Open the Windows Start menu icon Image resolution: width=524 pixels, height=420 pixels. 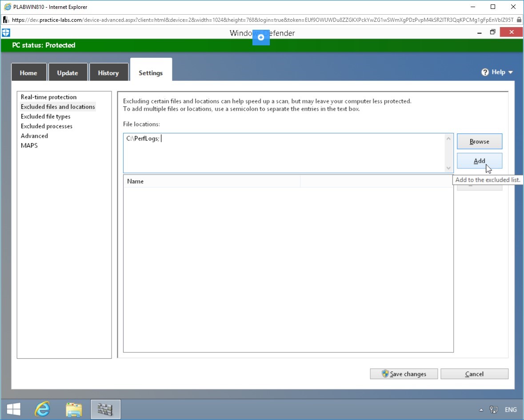[x=14, y=409]
